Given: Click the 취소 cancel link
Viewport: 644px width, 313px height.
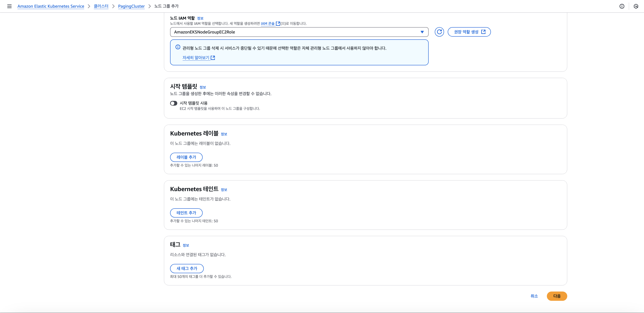Looking at the screenshot, I should coord(534,296).
